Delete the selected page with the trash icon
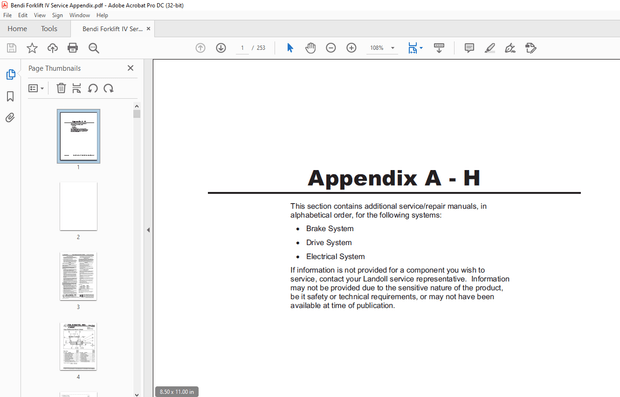Screen dimensions: 620x397 tap(61, 88)
